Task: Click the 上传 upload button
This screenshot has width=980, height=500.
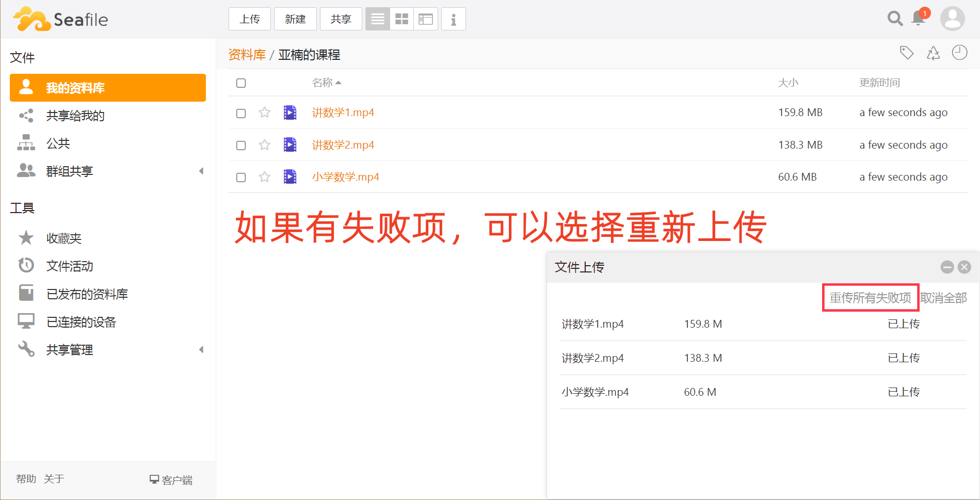Action: point(250,20)
